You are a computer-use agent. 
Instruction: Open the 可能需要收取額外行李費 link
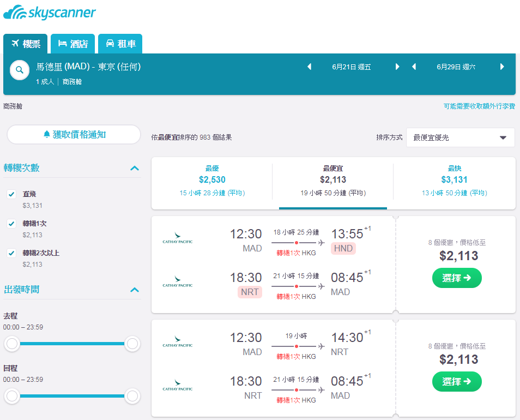[x=479, y=106]
